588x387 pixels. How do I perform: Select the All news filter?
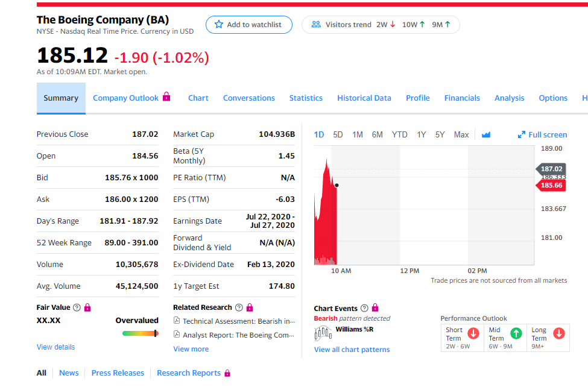pos(41,373)
